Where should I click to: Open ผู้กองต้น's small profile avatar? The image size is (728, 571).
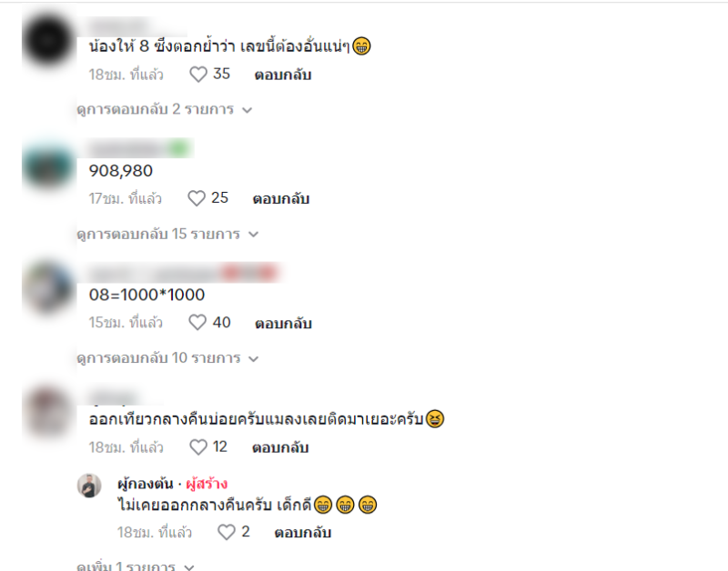[x=89, y=486]
